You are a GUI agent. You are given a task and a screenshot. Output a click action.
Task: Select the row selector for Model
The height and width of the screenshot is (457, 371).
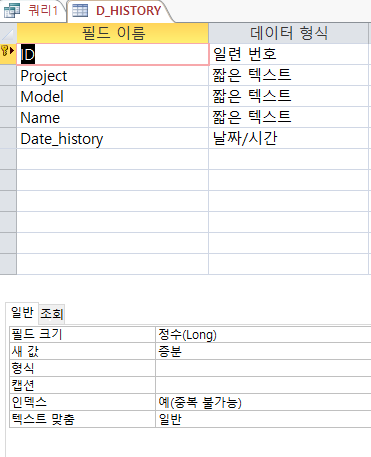(x=8, y=96)
